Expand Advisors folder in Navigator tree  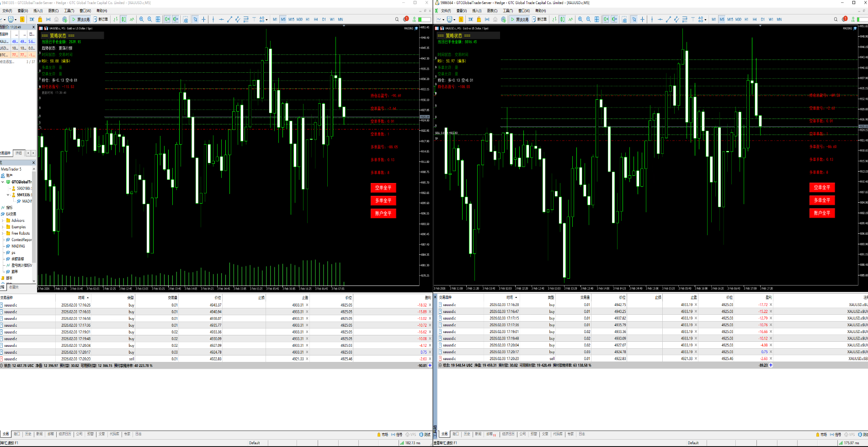pyautogui.click(x=3, y=221)
